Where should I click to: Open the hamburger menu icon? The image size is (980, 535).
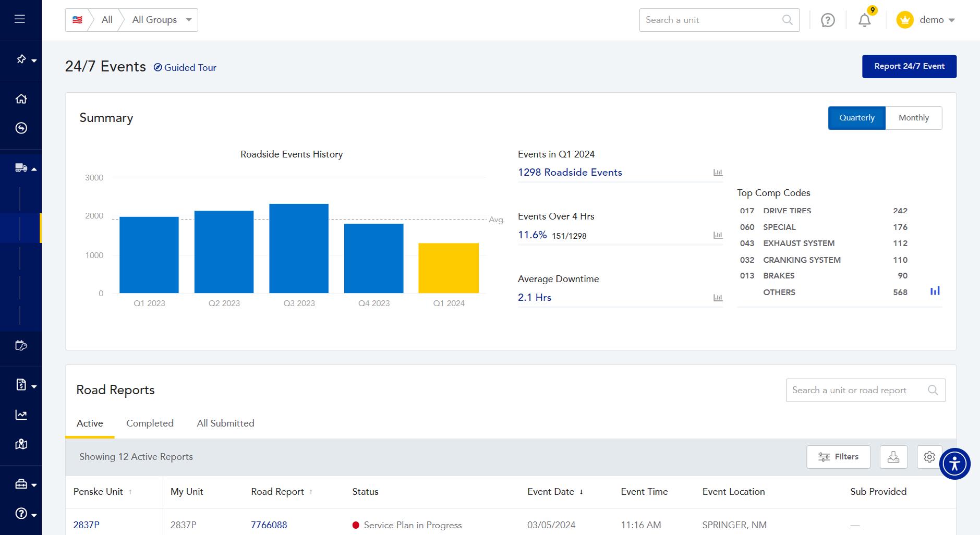(x=20, y=19)
